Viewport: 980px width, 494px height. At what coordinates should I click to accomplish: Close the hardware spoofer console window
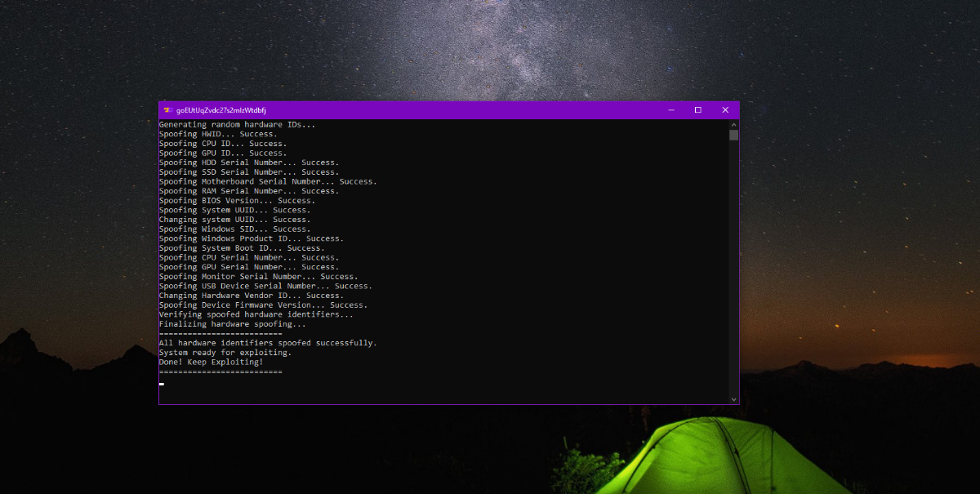(x=724, y=110)
